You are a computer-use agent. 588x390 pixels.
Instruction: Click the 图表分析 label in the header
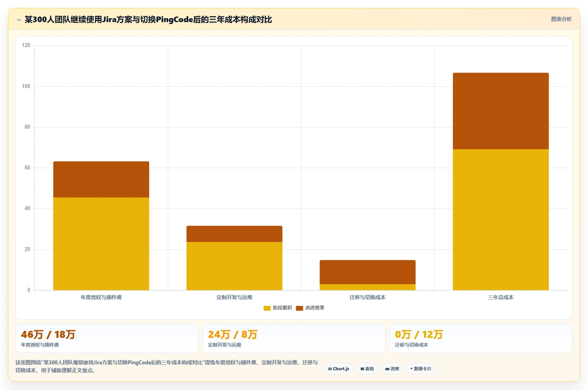point(561,19)
